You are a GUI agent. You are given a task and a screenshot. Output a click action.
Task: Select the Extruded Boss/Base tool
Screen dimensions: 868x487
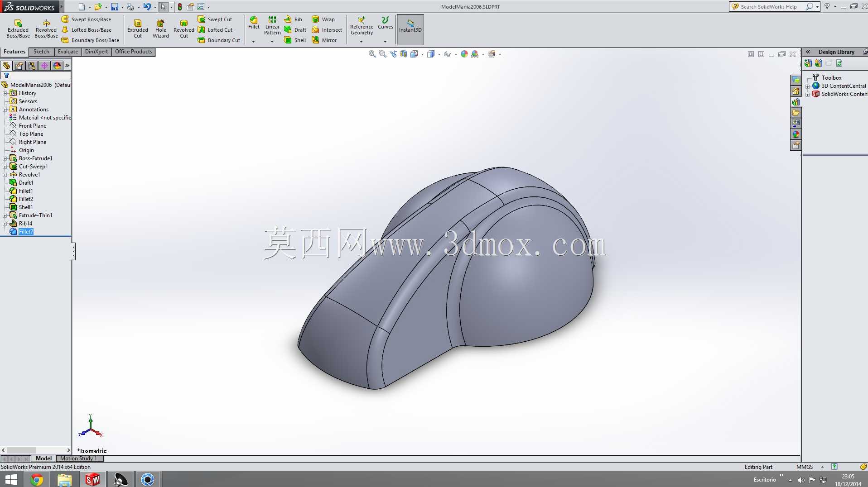(x=18, y=29)
